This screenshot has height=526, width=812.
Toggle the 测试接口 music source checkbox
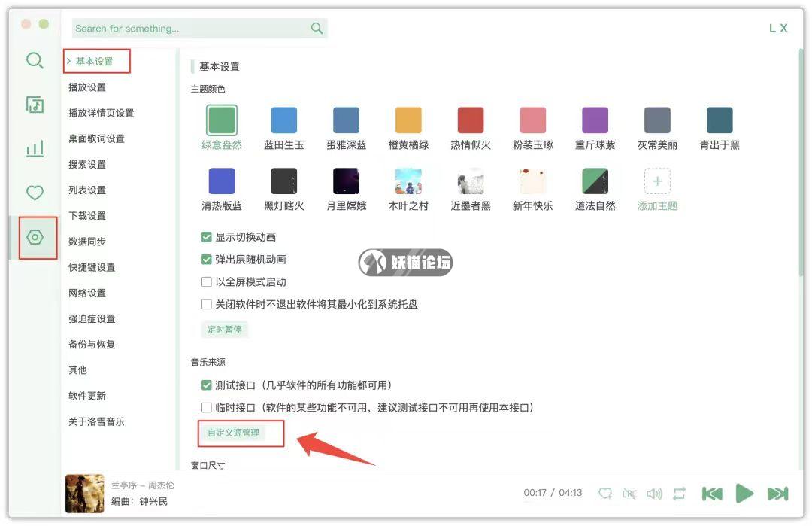pyautogui.click(x=207, y=385)
